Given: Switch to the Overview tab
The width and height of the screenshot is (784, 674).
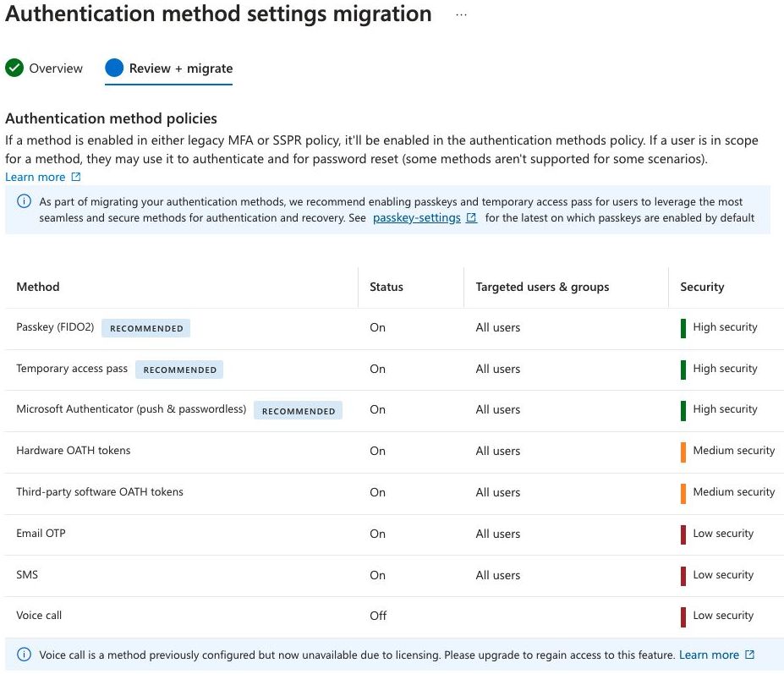Looking at the screenshot, I should (56, 68).
